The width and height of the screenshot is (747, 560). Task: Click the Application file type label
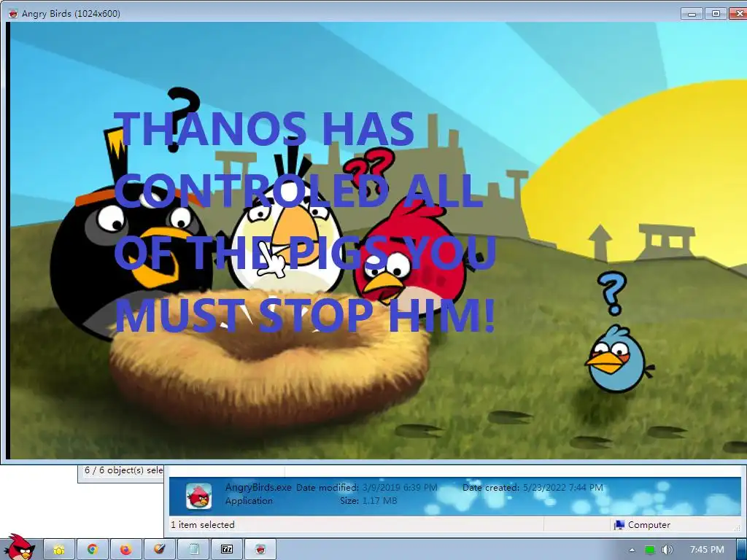click(249, 500)
